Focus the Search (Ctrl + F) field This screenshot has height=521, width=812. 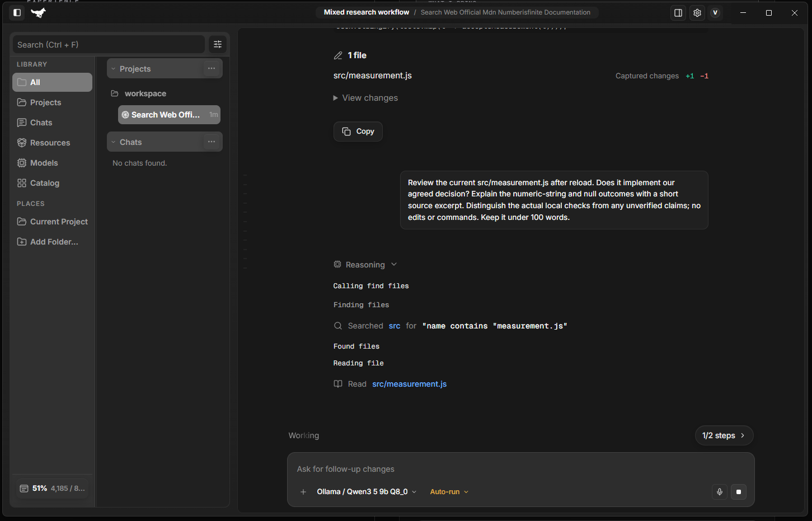point(109,45)
